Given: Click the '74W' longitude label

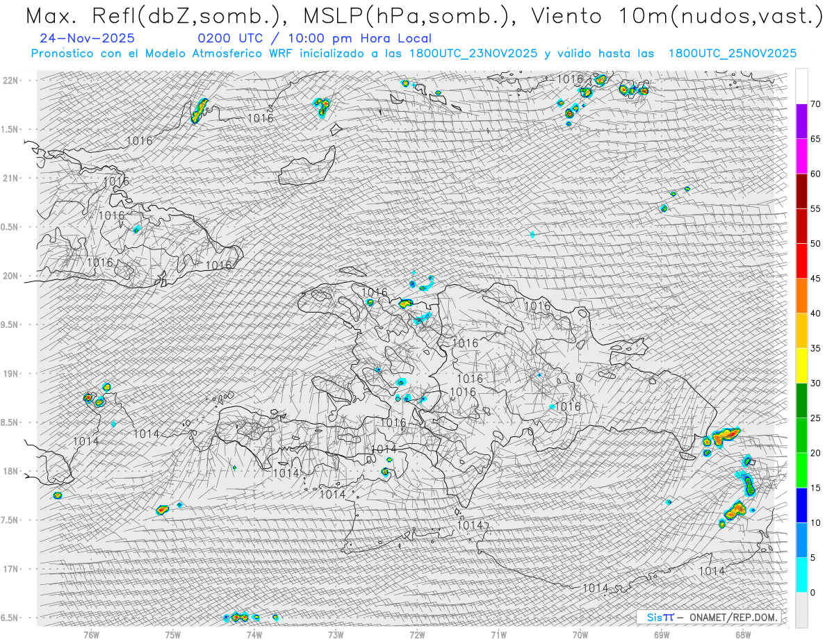Looking at the screenshot, I should pos(254,634).
